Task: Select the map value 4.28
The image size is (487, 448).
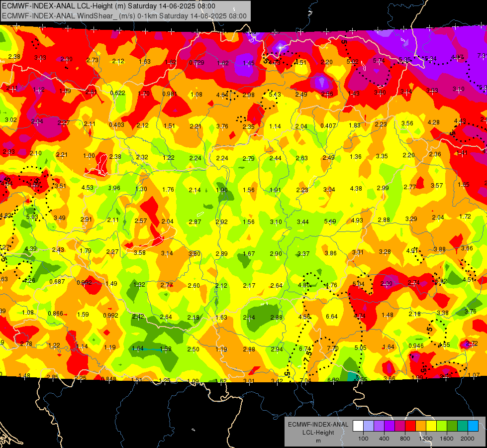Action: (x=434, y=122)
